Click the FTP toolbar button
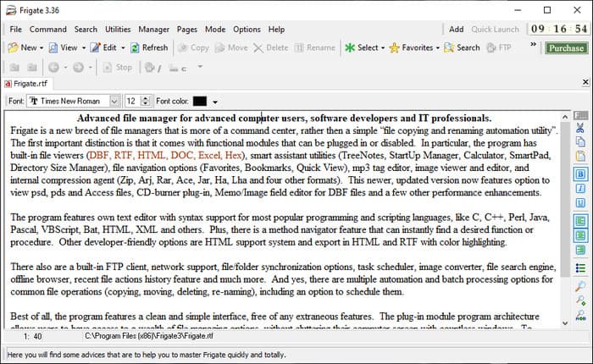The width and height of the screenshot is (593, 364). 499,48
